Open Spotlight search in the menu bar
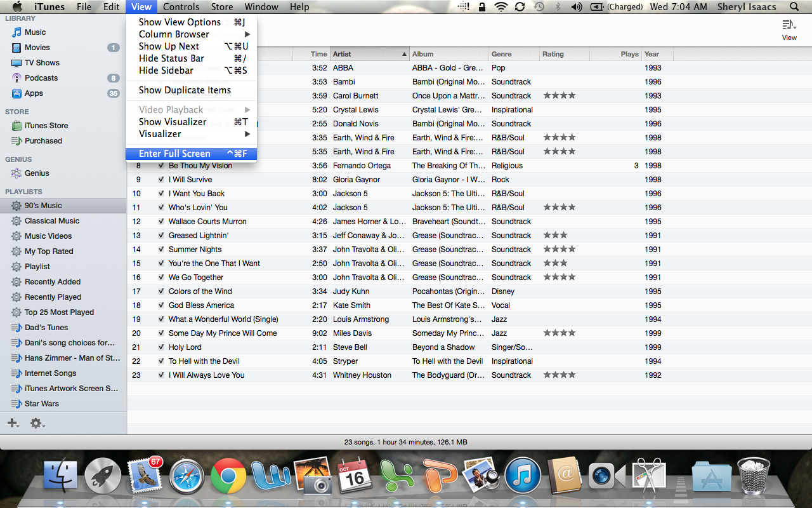This screenshot has width=812, height=508. 794,7
